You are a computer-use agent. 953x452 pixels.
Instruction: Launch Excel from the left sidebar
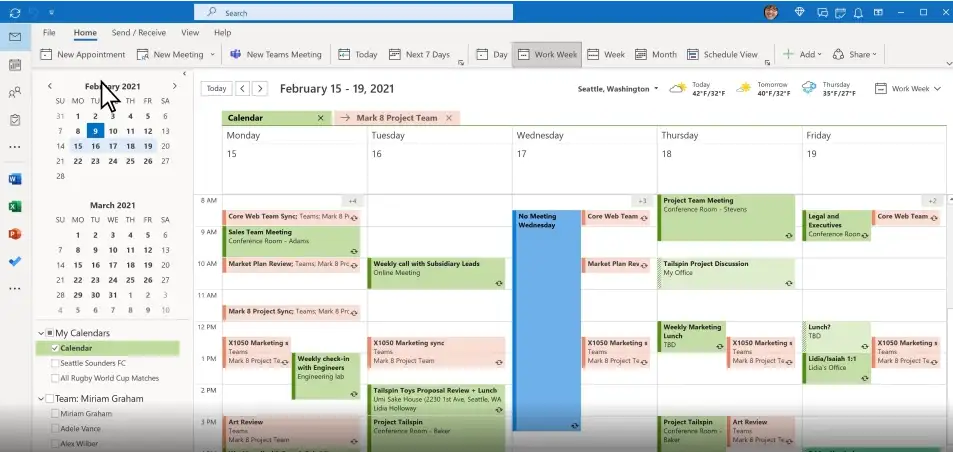pyautogui.click(x=15, y=206)
